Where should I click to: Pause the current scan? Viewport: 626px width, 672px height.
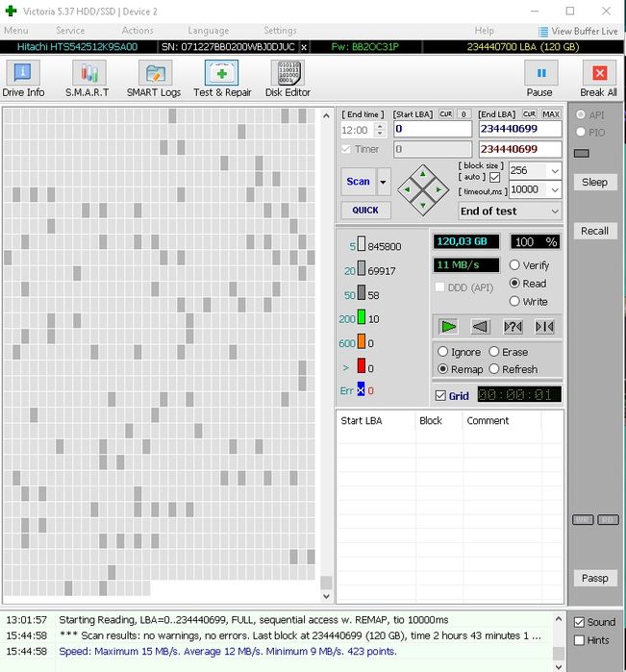[x=540, y=79]
